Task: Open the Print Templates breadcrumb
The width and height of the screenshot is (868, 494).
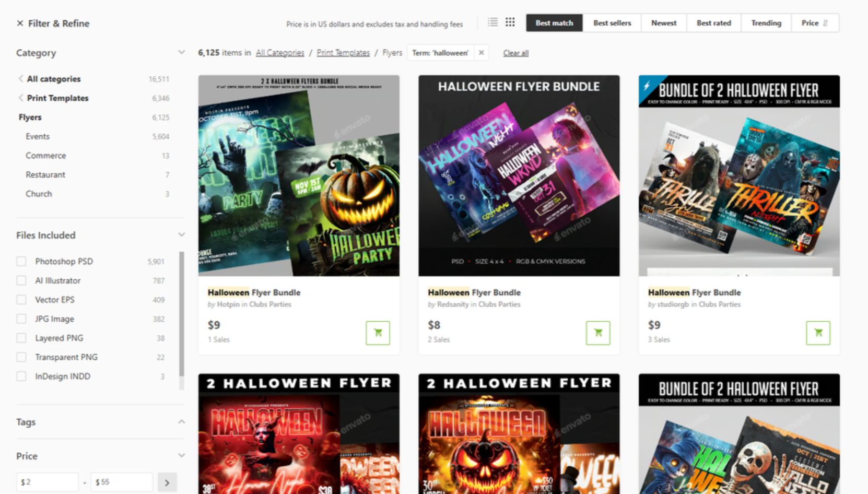Action: point(343,52)
